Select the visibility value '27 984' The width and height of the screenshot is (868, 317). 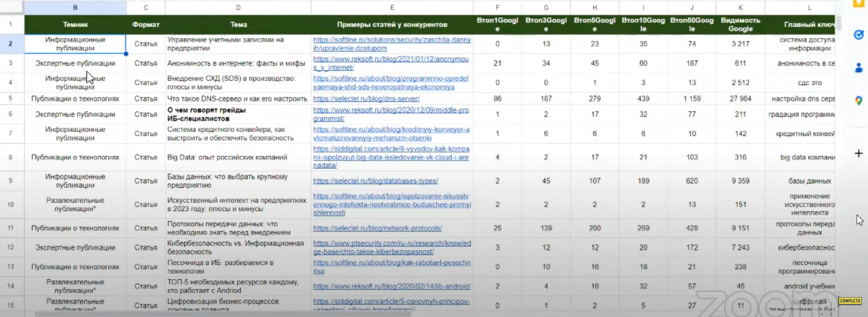741,99
